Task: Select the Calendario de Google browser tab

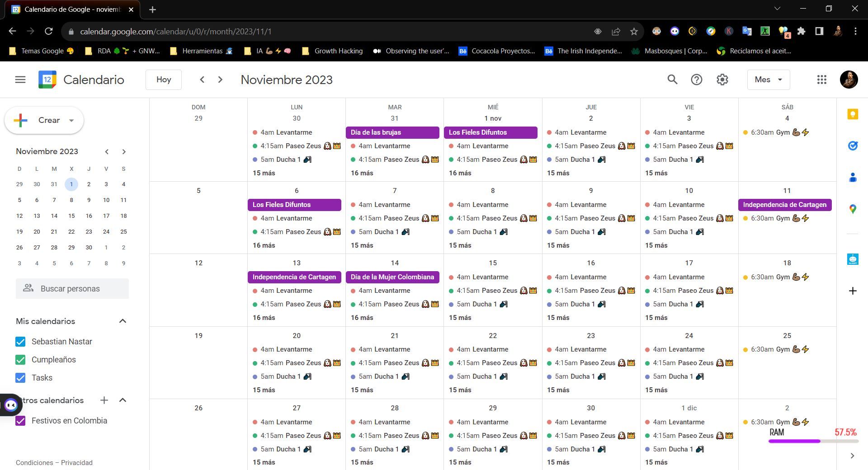Action: 72,9
